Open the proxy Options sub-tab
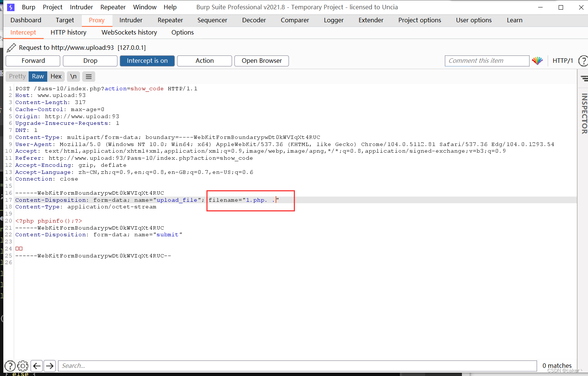The width and height of the screenshot is (588, 376). click(183, 32)
